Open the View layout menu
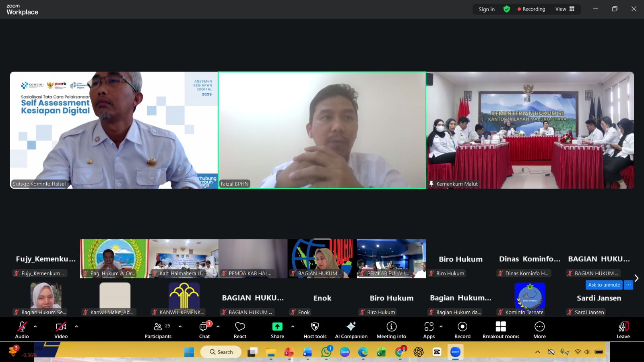The width and height of the screenshot is (644, 362). pyautogui.click(x=565, y=9)
